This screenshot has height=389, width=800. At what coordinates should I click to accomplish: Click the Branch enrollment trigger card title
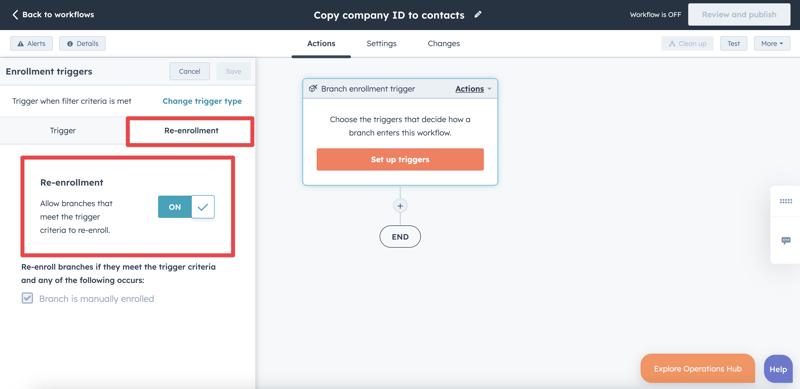(368, 89)
